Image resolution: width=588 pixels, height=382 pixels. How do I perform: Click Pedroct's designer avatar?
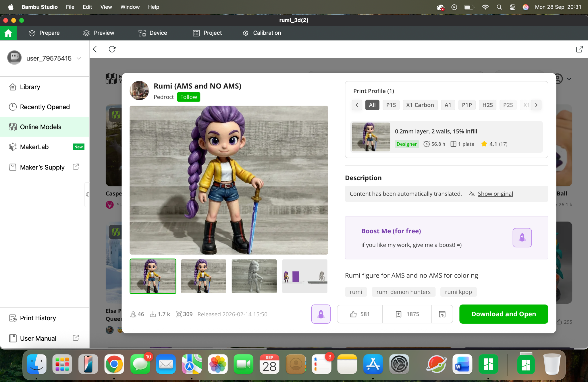(139, 91)
